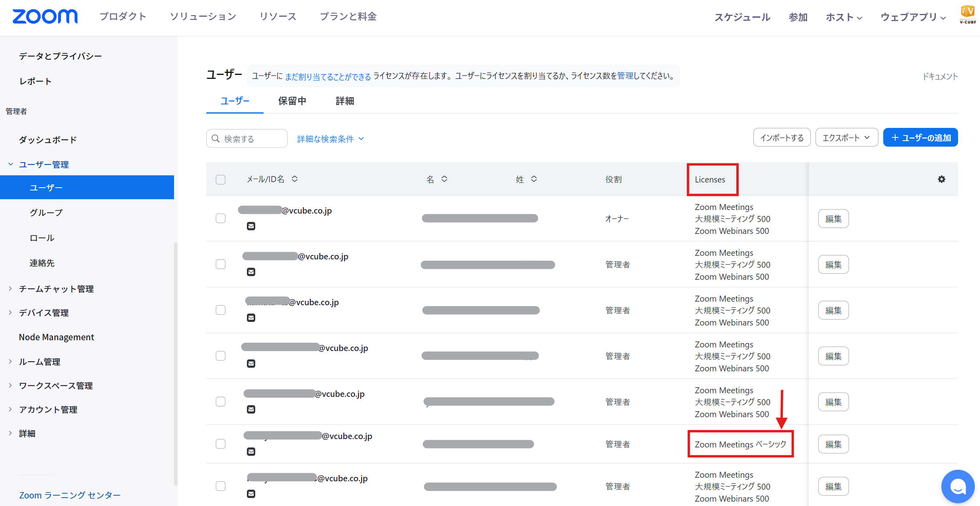
Task: Open the table column settings gear
Action: coord(941,179)
